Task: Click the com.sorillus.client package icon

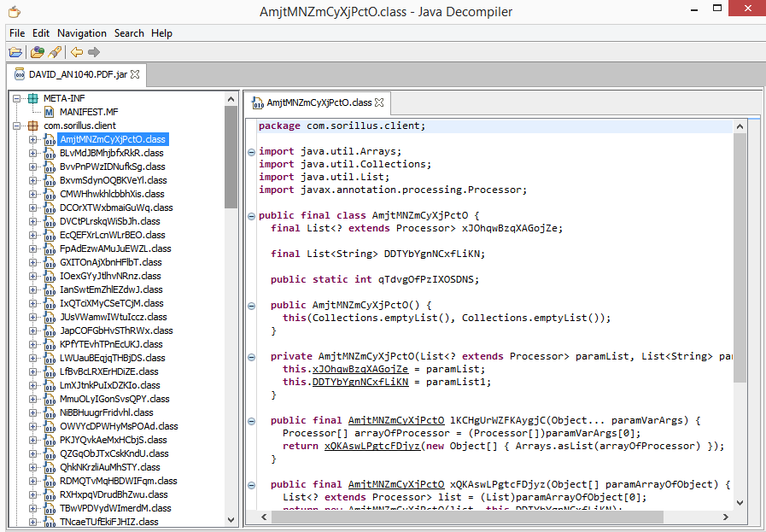Action: [x=32, y=126]
